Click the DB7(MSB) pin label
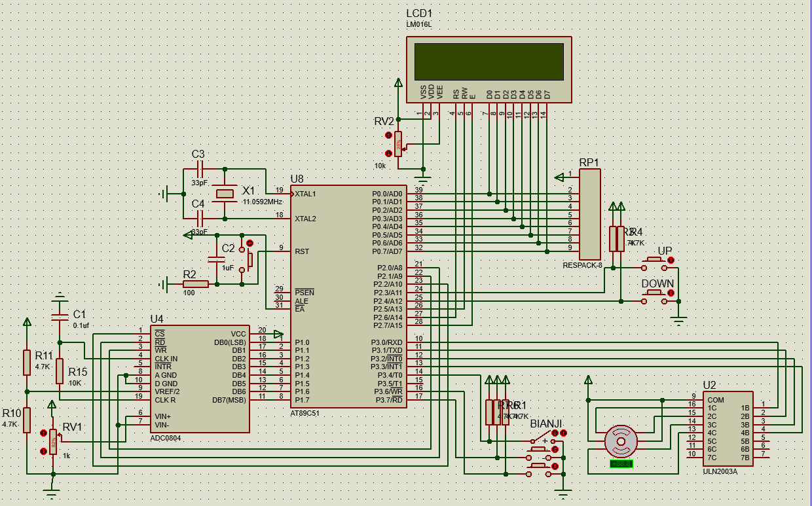This screenshot has width=812, height=506. tap(229, 400)
